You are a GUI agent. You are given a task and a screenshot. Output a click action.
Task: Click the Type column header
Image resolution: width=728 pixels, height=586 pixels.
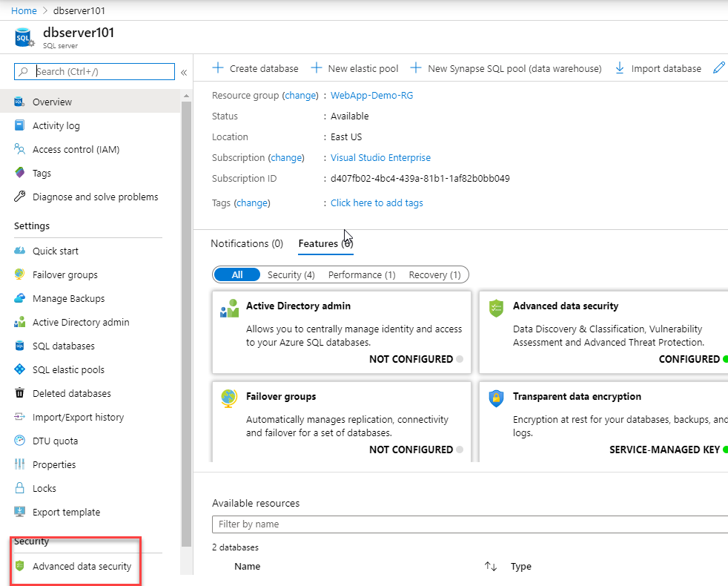521,566
